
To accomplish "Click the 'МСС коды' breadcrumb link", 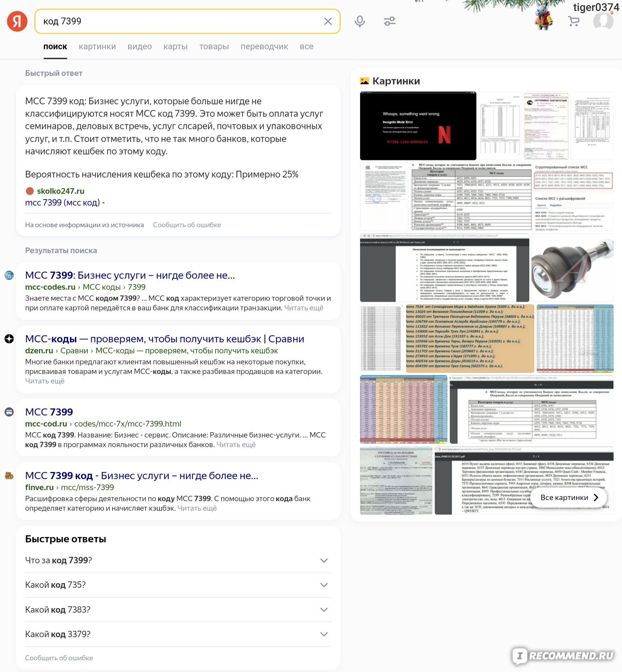I will [102, 287].
